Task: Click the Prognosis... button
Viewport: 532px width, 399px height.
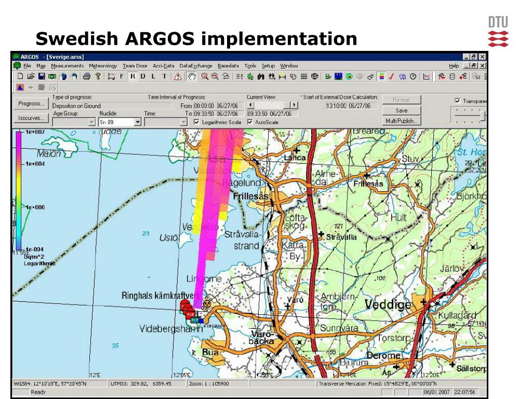Action: (x=31, y=103)
